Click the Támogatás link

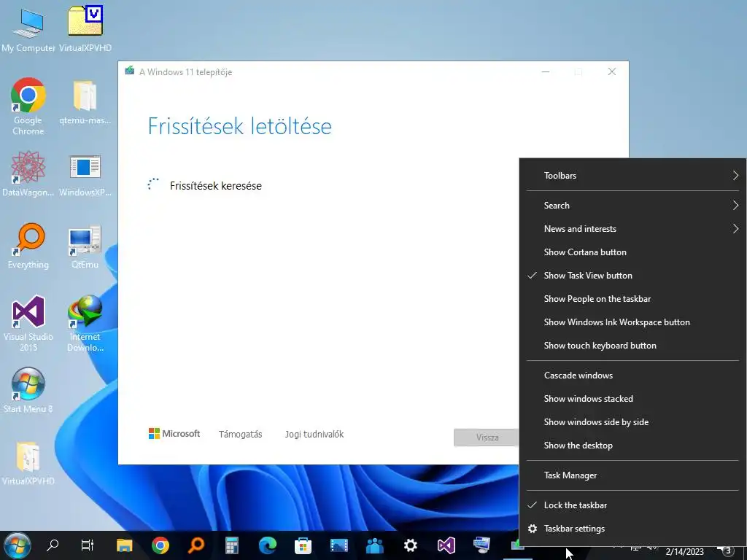(x=240, y=435)
